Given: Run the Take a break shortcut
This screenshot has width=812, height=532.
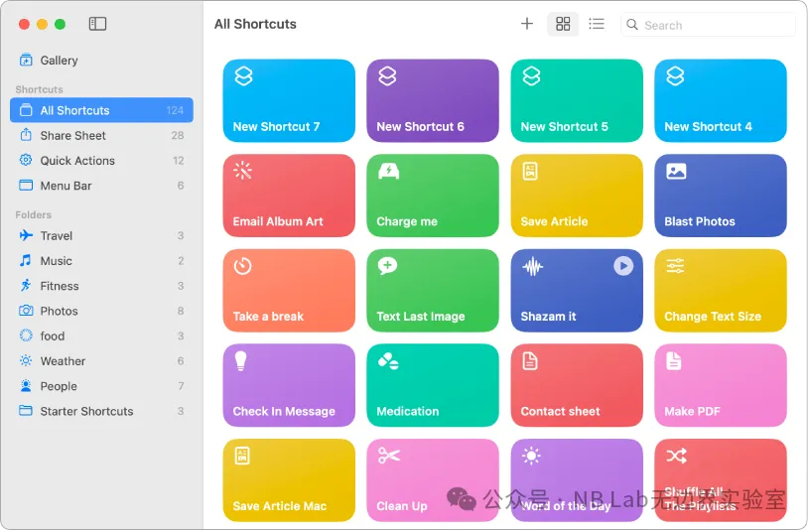Looking at the screenshot, I should [289, 290].
